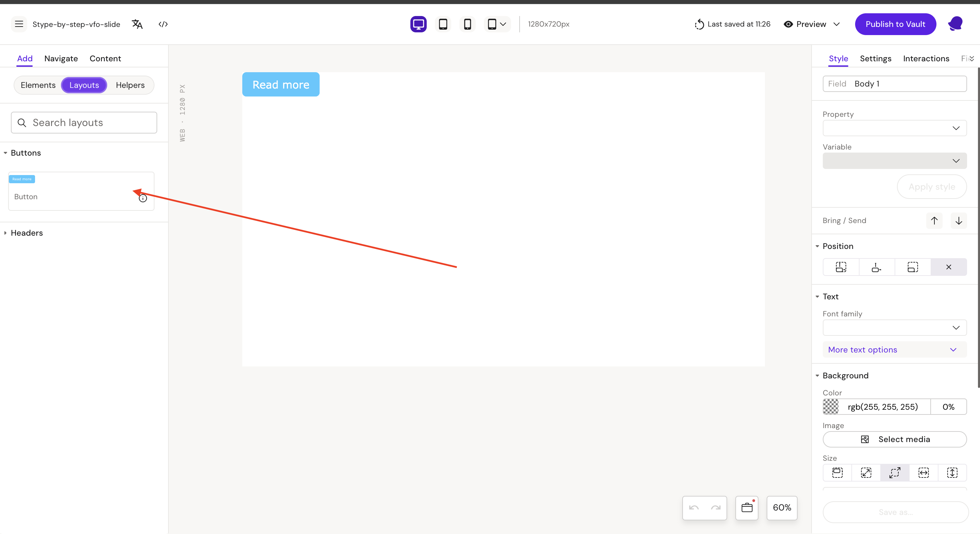Click the rgb(255, 255, 255) color value
This screenshot has width=980, height=534.
[x=883, y=407]
